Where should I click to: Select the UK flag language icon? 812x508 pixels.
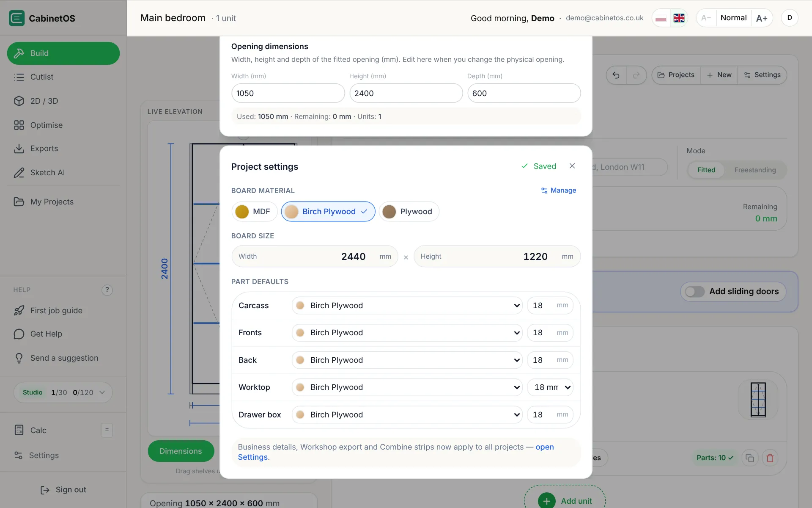679,18
